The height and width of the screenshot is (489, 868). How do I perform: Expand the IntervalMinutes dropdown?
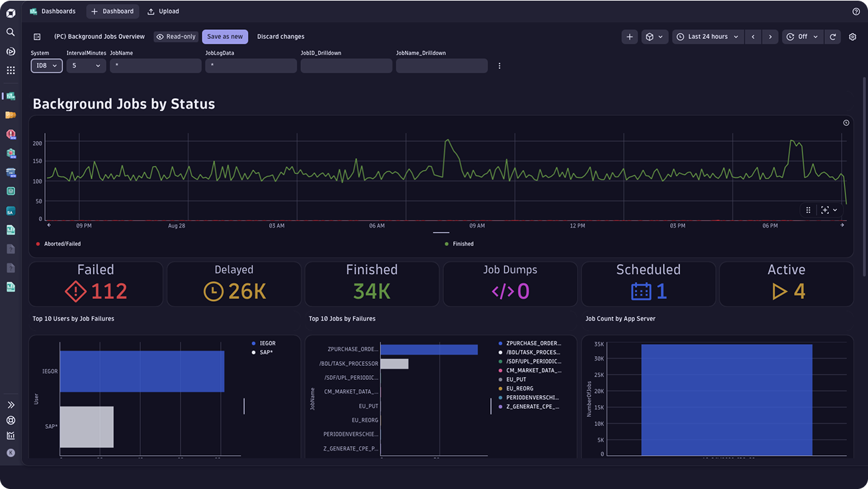coord(86,66)
